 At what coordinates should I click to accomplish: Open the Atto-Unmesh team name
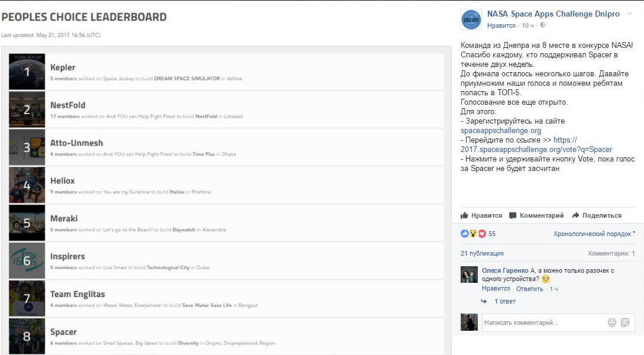click(76, 143)
